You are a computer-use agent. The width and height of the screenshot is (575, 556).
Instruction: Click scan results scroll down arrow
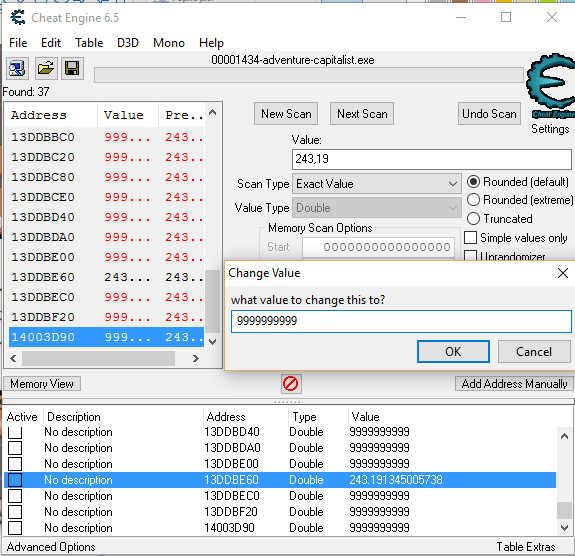tap(212, 342)
